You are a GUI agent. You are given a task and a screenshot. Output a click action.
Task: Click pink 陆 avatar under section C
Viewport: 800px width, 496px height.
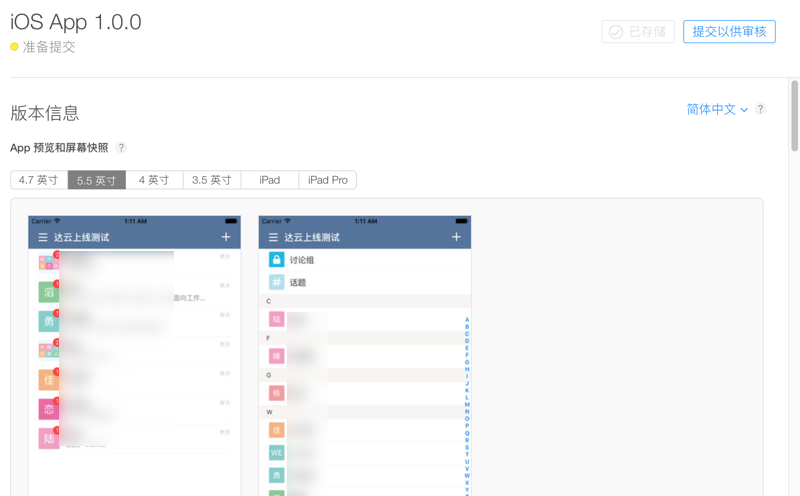click(x=276, y=319)
